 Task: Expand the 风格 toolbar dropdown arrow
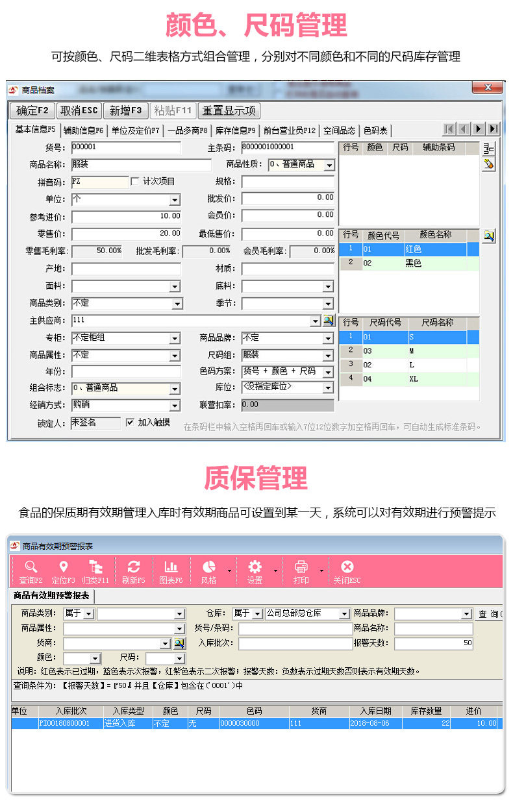(229, 571)
